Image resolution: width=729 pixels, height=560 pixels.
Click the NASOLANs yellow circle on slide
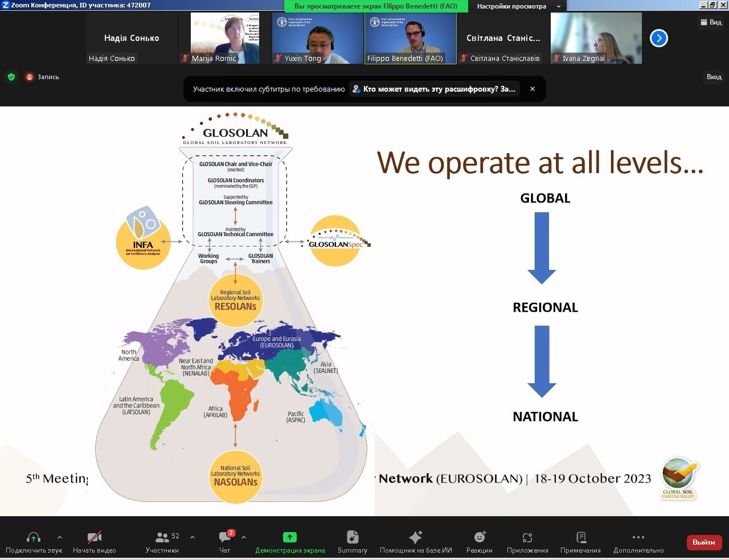235,477
